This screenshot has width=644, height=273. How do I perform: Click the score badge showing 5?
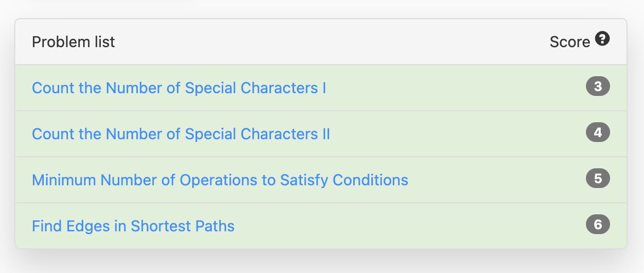point(598,179)
